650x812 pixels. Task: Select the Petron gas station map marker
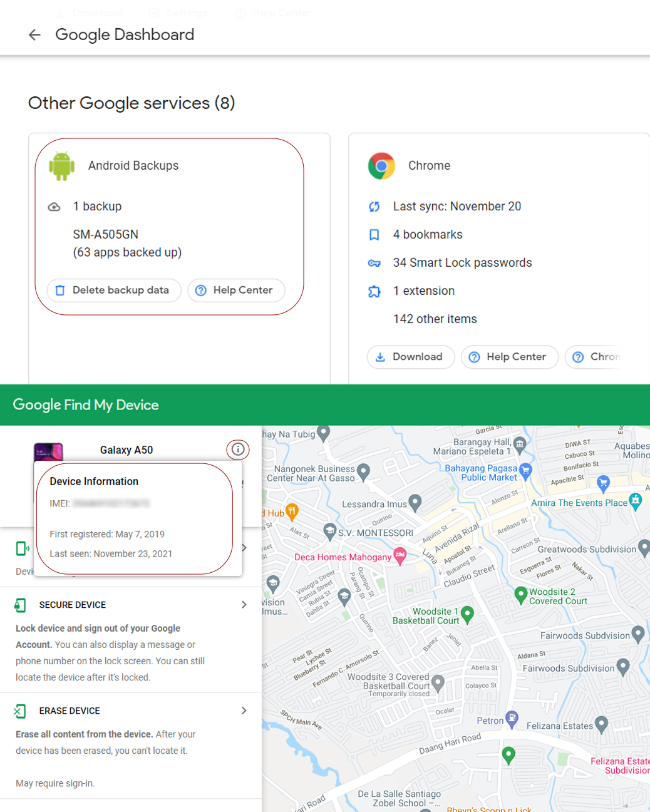(x=512, y=719)
